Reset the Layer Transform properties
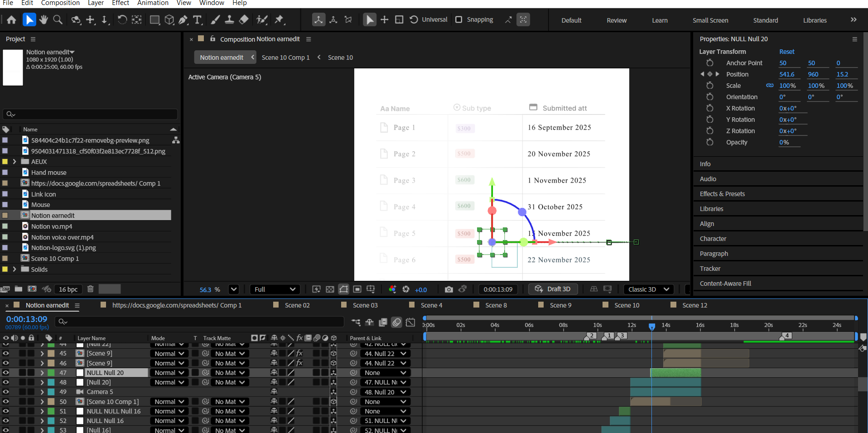This screenshot has width=868, height=433. pyautogui.click(x=786, y=52)
